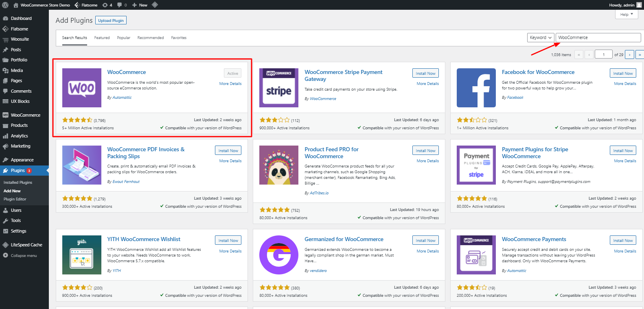Screen dimensions: 644x309
Task: Go to Installed Plugins submenu
Action: click(18, 183)
